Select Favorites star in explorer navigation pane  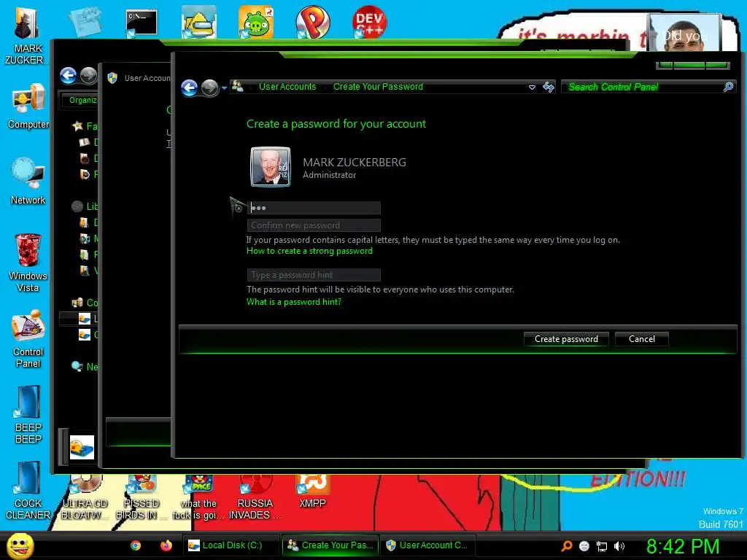click(77, 126)
